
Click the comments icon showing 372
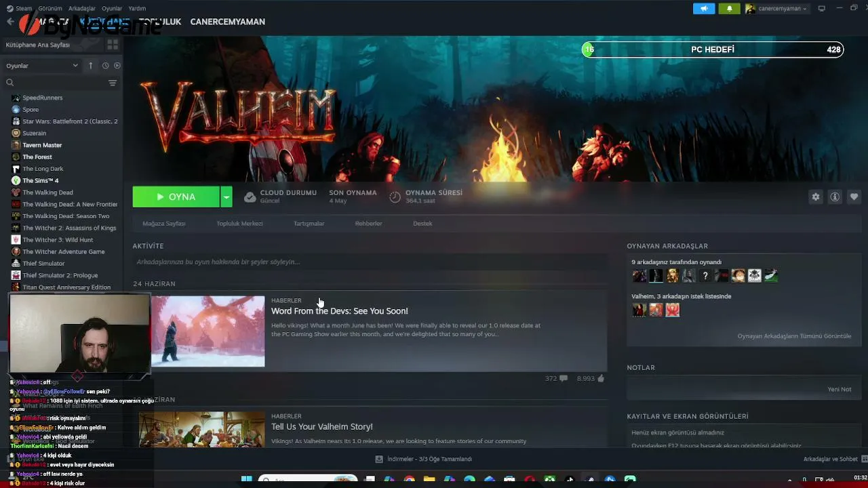coord(564,379)
